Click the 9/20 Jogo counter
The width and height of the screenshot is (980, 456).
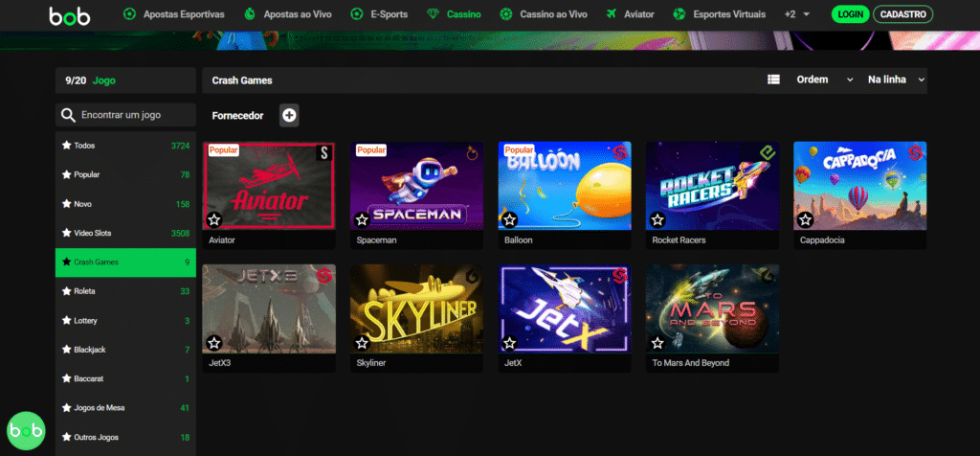(x=91, y=80)
